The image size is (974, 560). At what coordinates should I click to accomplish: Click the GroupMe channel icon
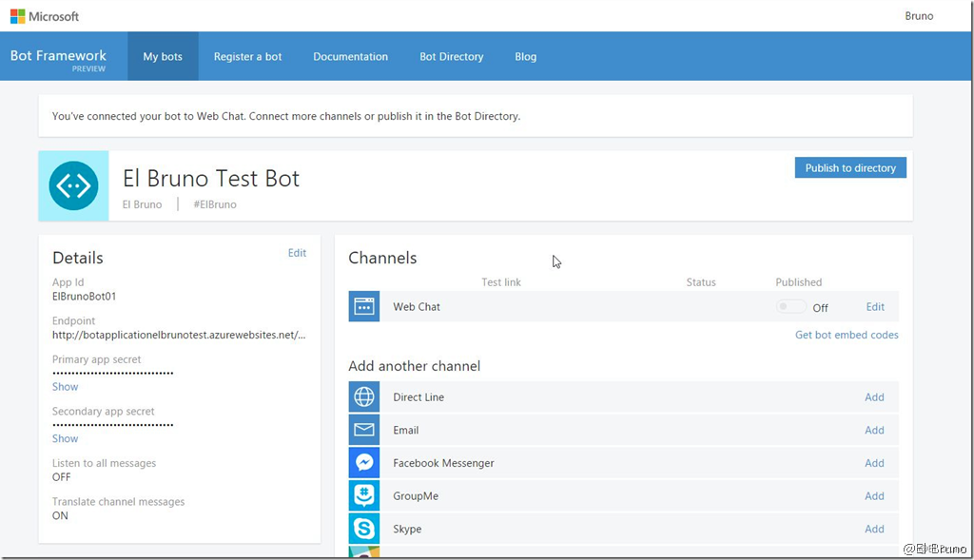pyautogui.click(x=364, y=495)
